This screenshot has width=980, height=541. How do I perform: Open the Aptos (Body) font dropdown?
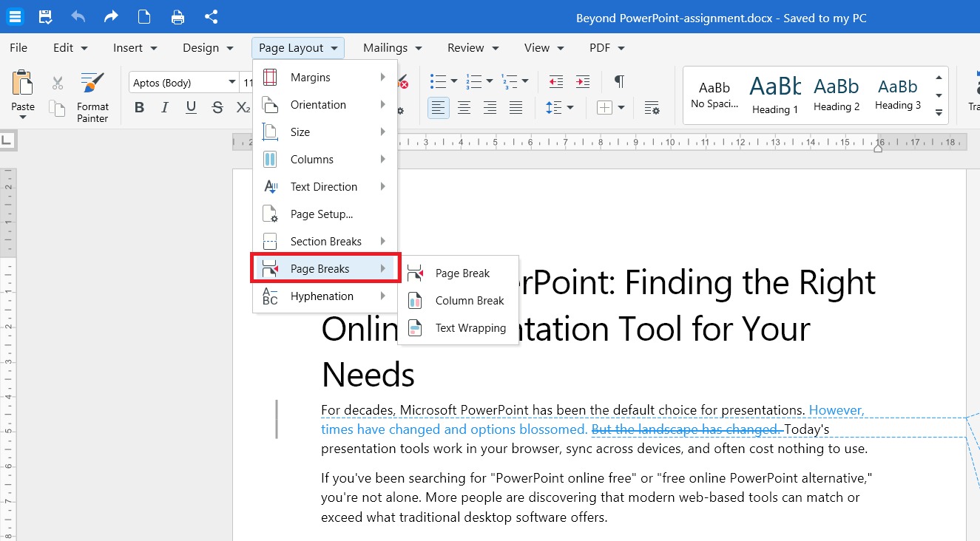point(232,83)
